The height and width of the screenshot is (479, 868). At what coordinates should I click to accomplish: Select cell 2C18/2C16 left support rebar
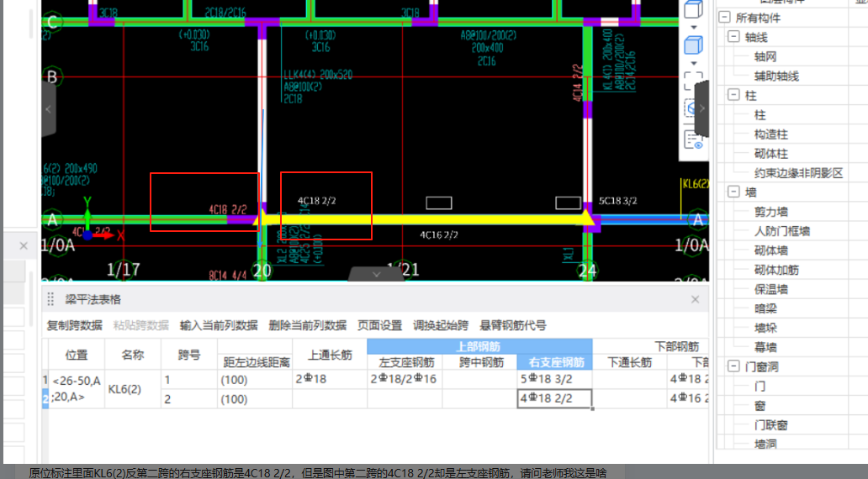tap(405, 380)
